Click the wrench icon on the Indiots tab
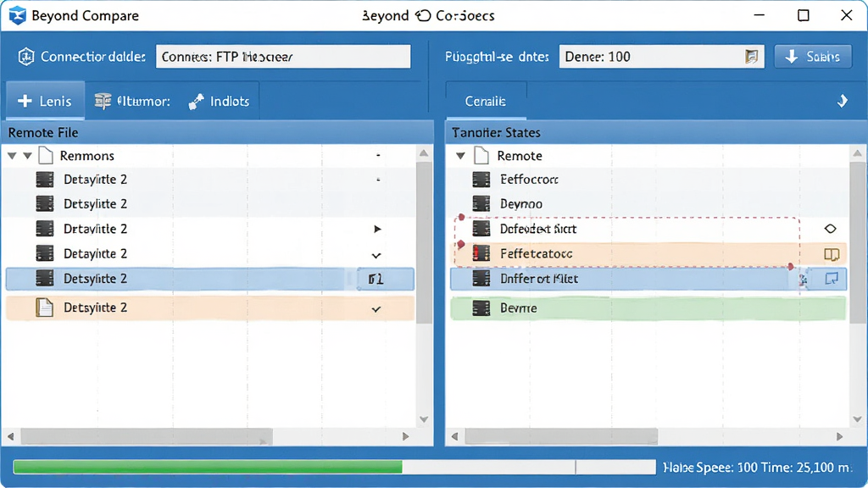This screenshot has height=488, width=868. coord(196,102)
